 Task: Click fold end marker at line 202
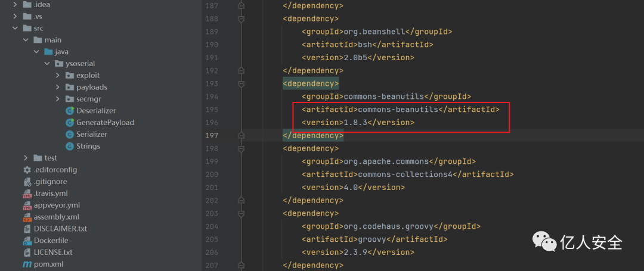pos(241,201)
